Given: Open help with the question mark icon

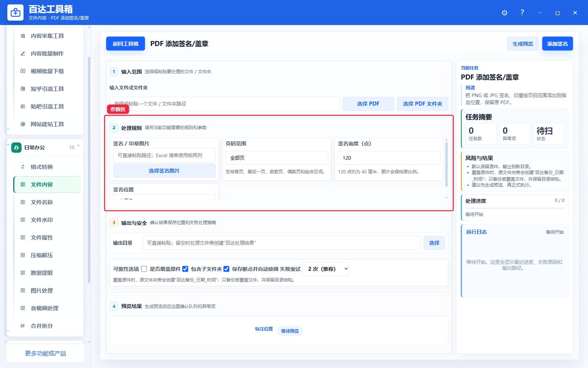Looking at the screenshot, I should 522,13.
